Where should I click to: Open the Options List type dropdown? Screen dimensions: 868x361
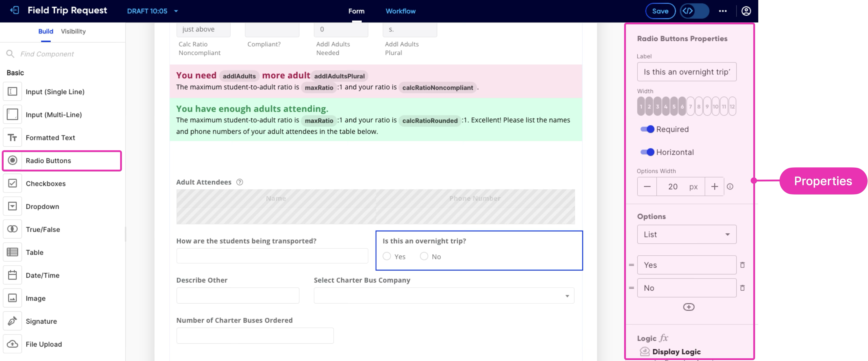(x=686, y=234)
